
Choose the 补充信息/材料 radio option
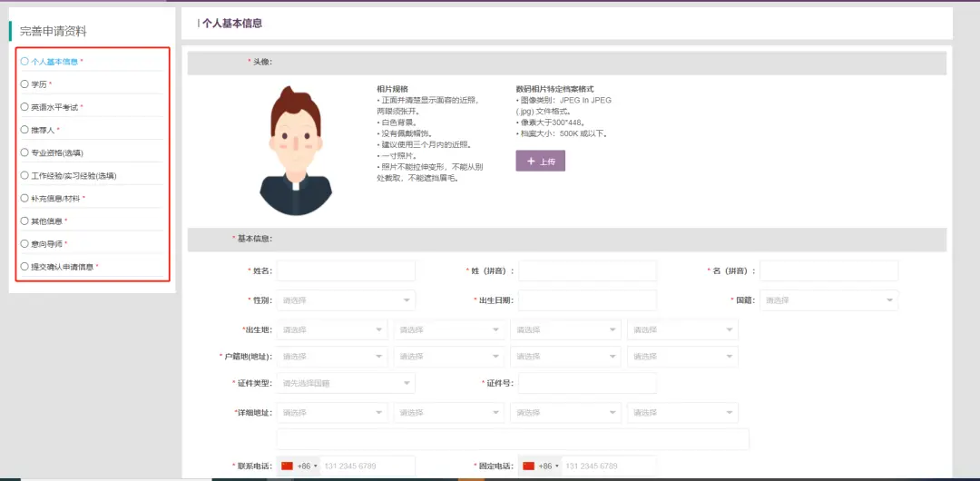(24, 198)
